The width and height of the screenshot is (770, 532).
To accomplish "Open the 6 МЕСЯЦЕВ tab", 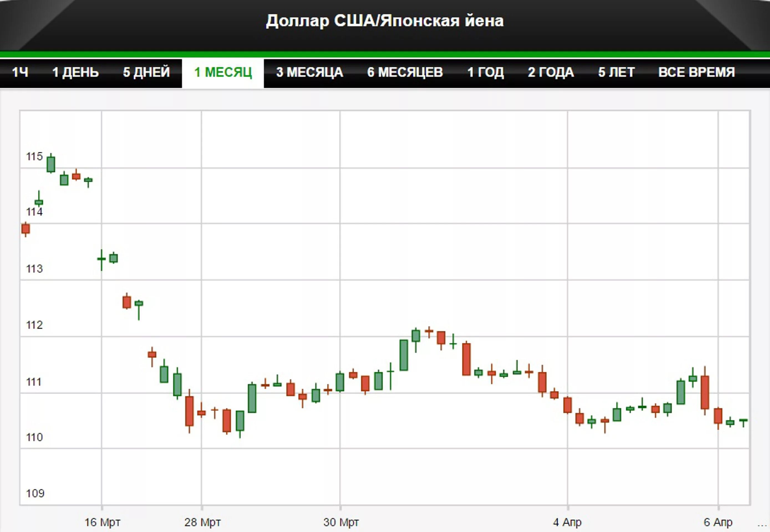I will tap(405, 72).
